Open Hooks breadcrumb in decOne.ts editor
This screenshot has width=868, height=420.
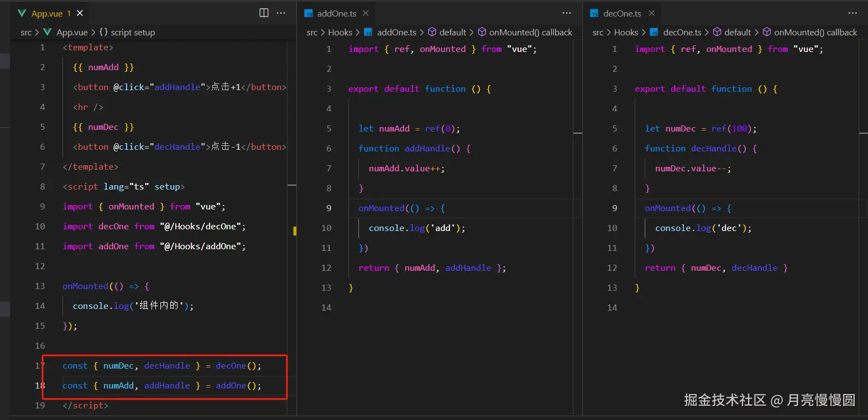[x=626, y=33]
